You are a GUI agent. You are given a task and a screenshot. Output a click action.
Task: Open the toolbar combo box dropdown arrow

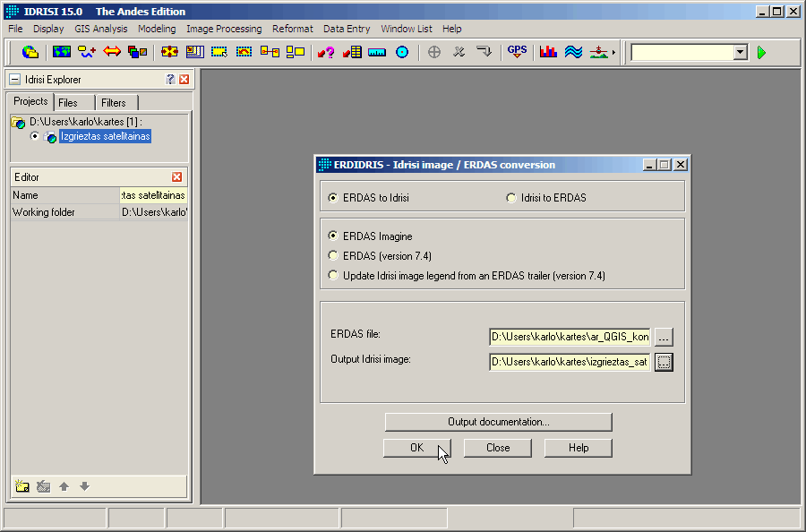(741, 52)
